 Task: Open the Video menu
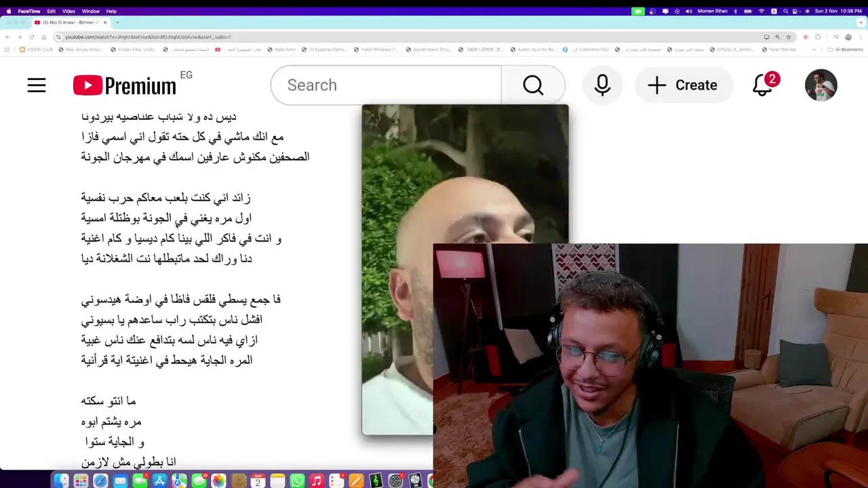coord(68,11)
